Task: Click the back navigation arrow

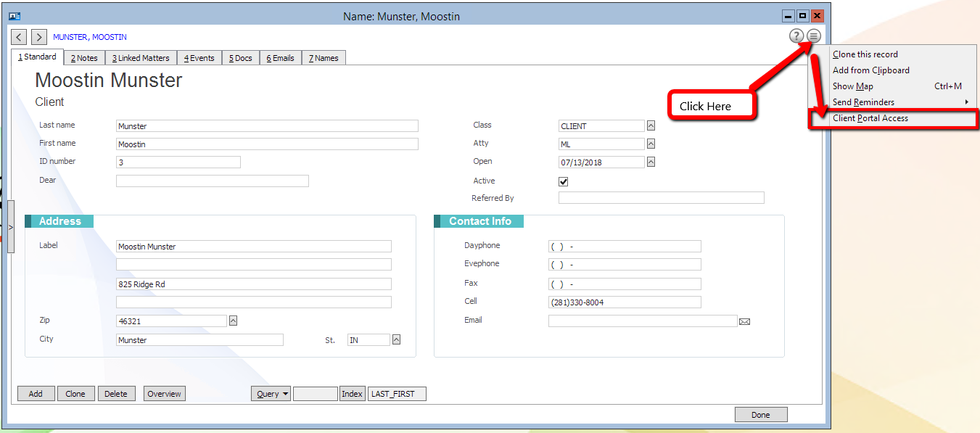Action: click(18, 36)
